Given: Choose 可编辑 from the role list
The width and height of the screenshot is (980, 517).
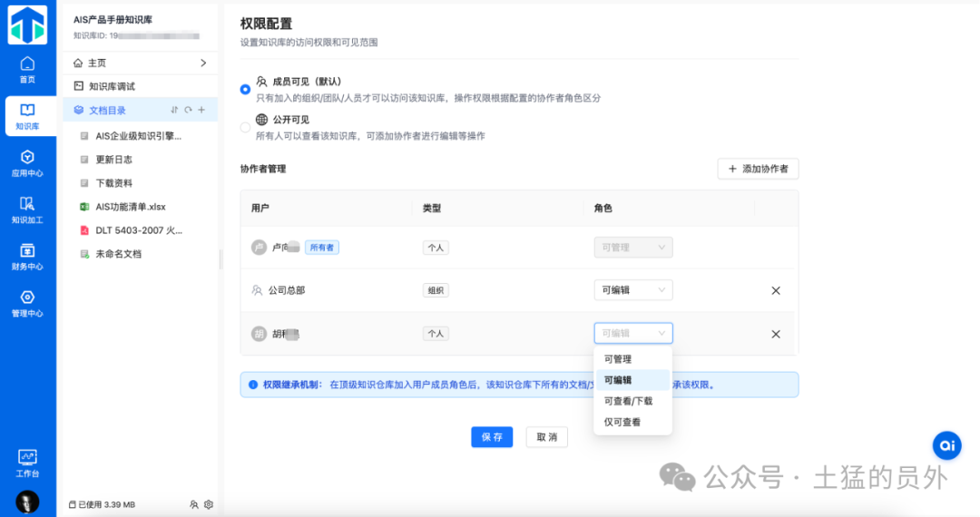Looking at the screenshot, I should (632, 380).
